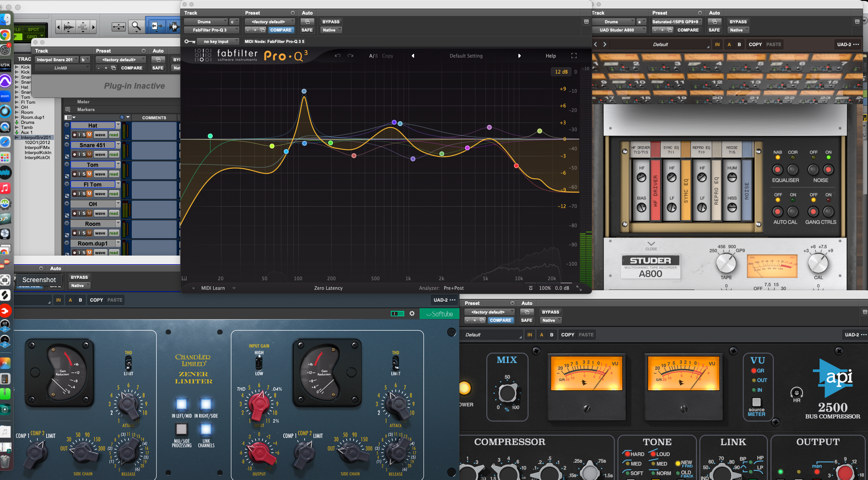The image size is (868, 480).
Task: Mute the Hat track
Action: [x=89, y=135]
